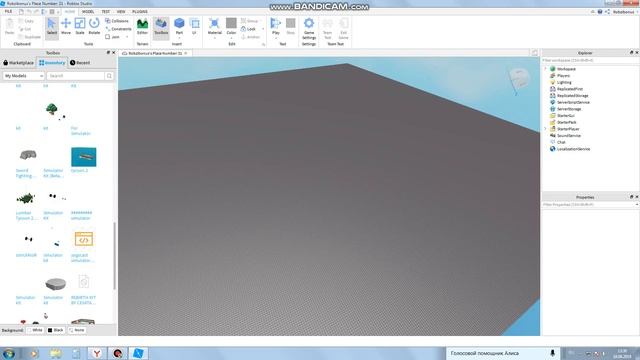Viewport: 640px width, 360px height.
Task: Click the Lock tool
Action: (x=248, y=29)
